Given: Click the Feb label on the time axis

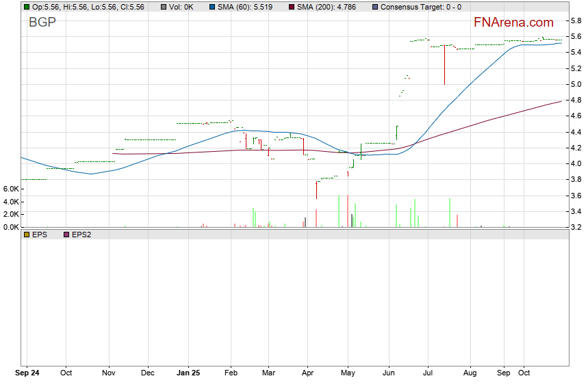Looking at the screenshot, I should 231,373.
